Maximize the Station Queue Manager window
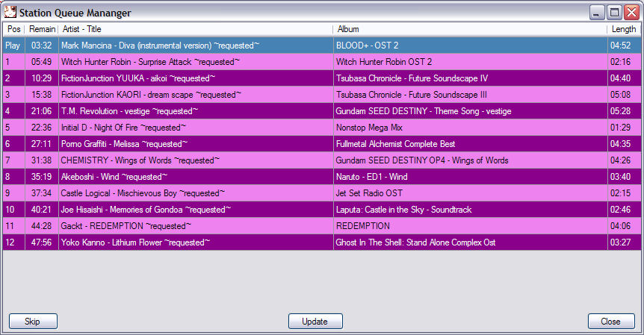The height and width of the screenshot is (335, 644). (x=614, y=12)
